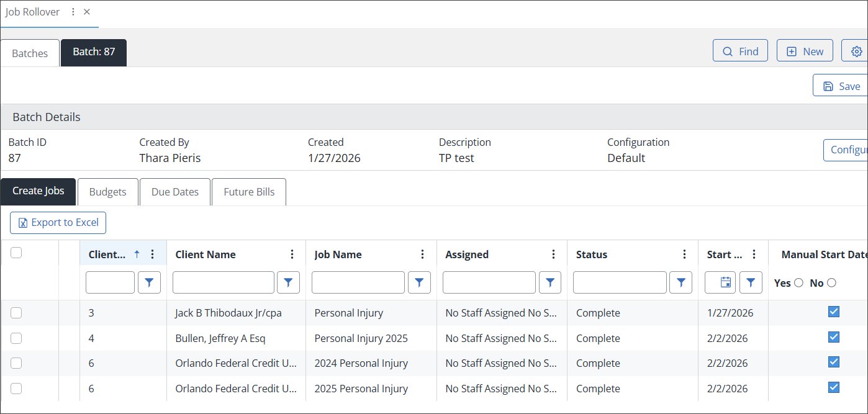This screenshot has width=868, height=414.
Task: Open the Client Name column menu
Action: 292,254
